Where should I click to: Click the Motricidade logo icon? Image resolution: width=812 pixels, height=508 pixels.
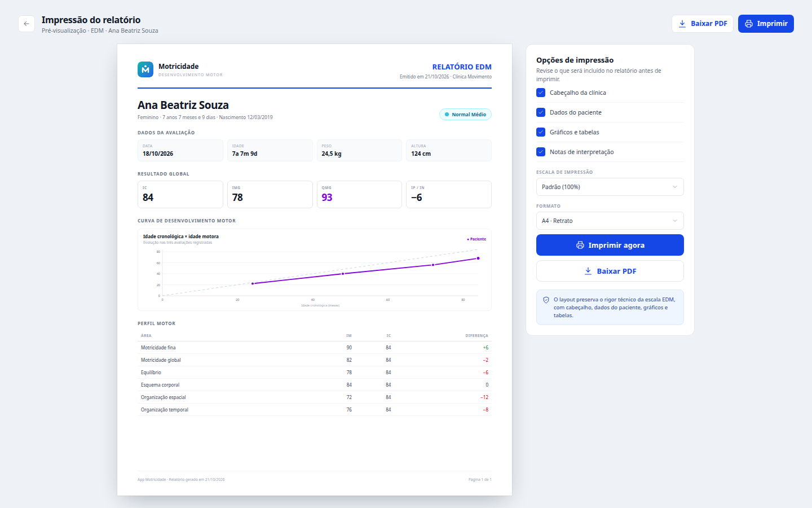click(x=145, y=69)
